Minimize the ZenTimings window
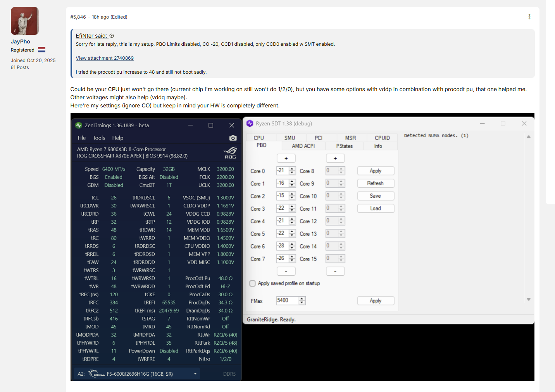 (191, 125)
